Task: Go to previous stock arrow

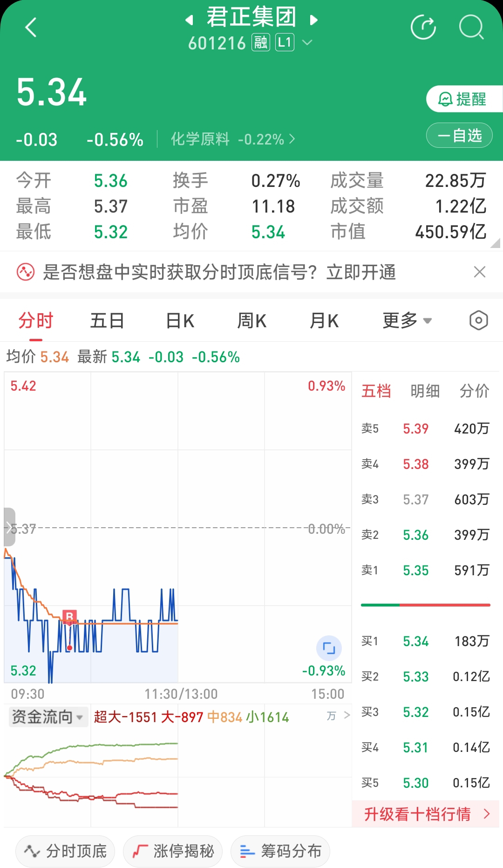Action: (x=189, y=20)
